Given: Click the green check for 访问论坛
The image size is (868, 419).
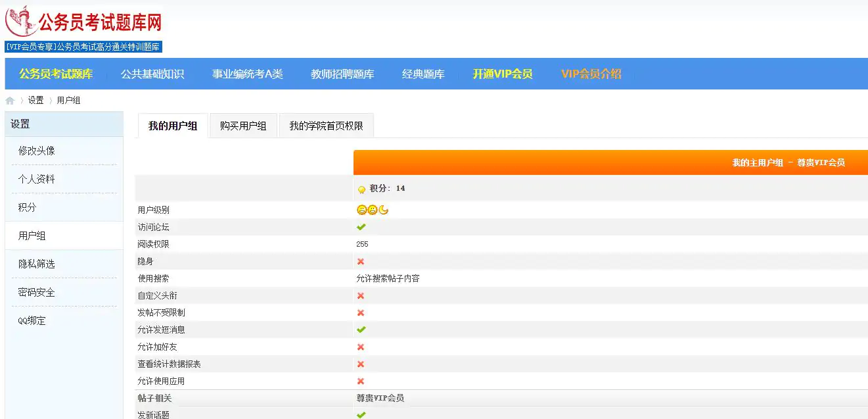Looking at the screenshot, I should pyautogui.click(x=361, y=227).
